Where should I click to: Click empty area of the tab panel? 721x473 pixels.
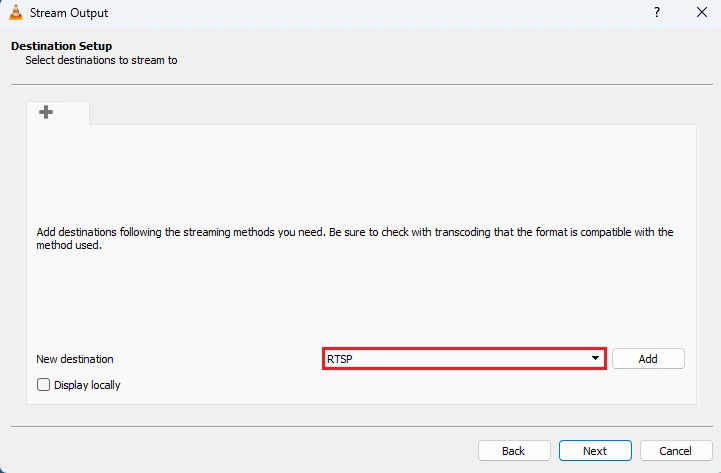[361, 175]
